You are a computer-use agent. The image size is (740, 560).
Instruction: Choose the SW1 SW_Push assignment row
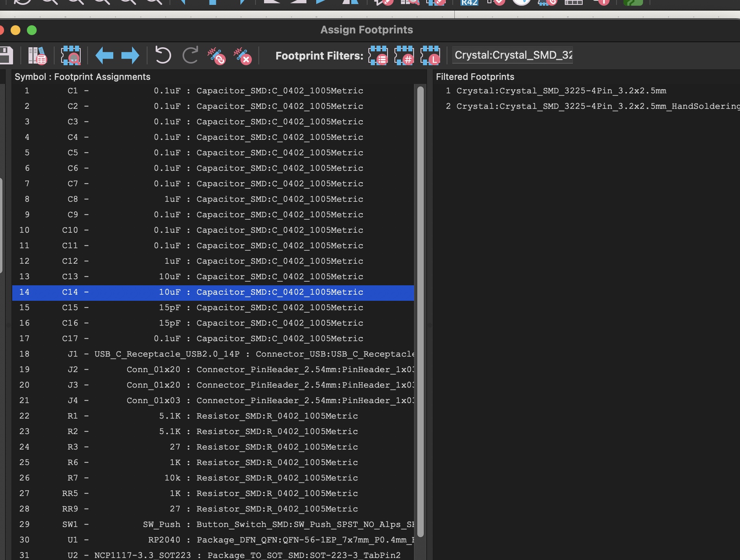point(212,525)
